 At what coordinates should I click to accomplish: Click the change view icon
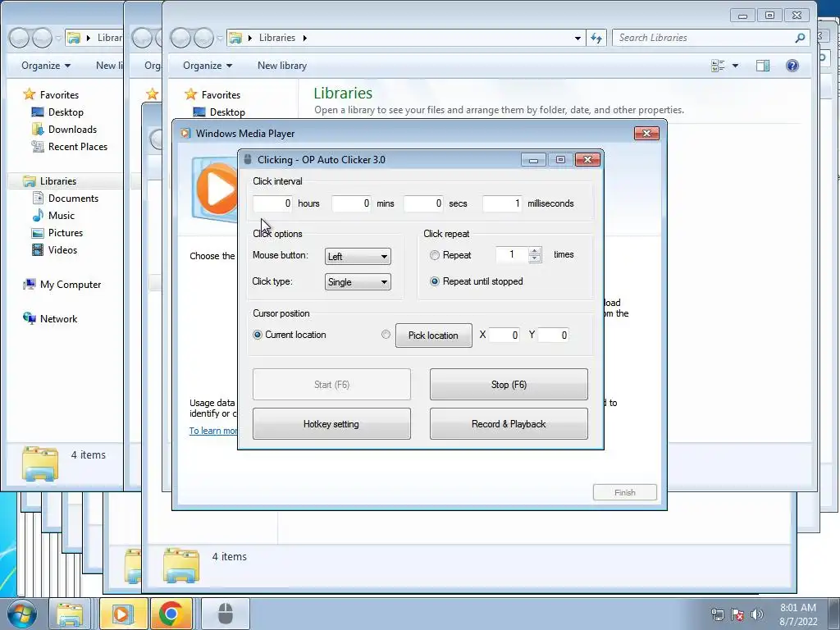(717, 66)
